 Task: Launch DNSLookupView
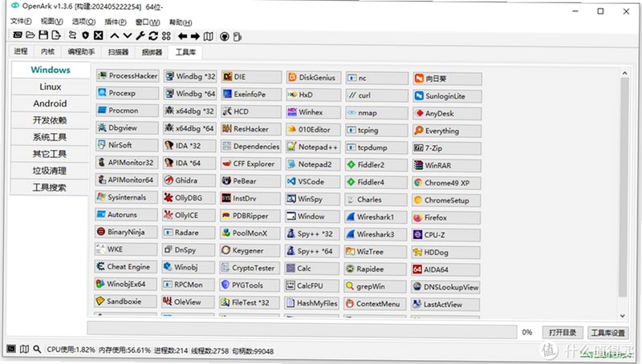click(445, 287)
